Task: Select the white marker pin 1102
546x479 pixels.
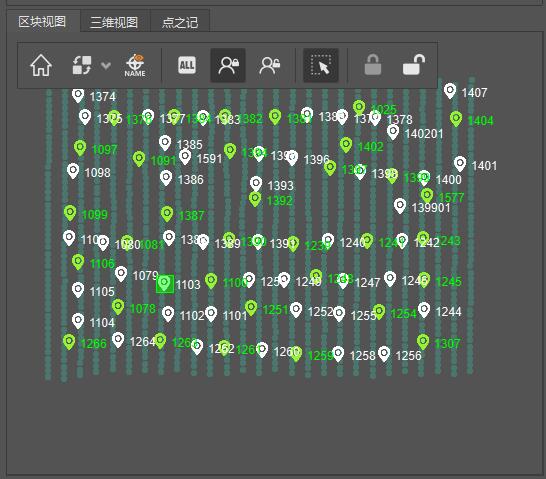Action: tap(168, 314)
